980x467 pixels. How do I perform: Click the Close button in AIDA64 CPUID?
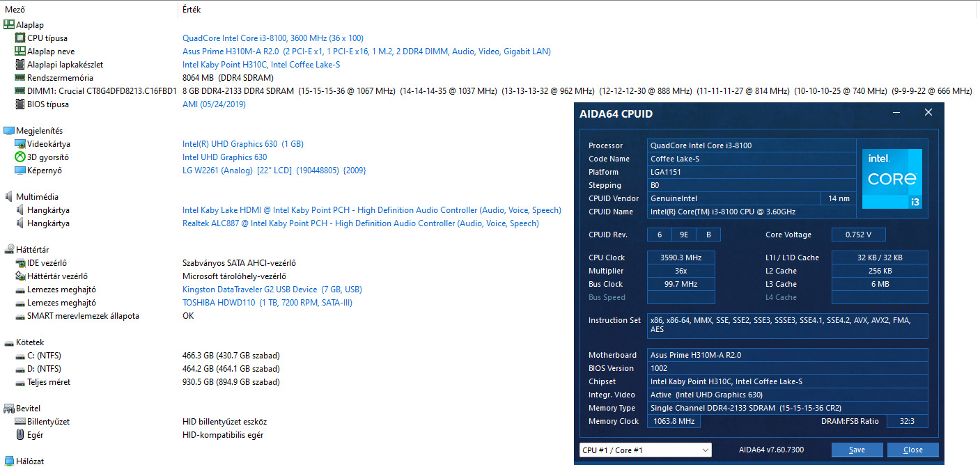pyautogui.click(x=913, y=450)
